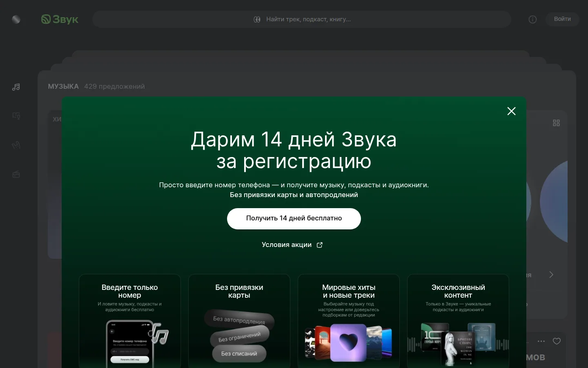Screen dimensions: 588x368
Task: Click Получить 14 дней бесплатно button
Action: pyautogui.click(x=294, y=219)
